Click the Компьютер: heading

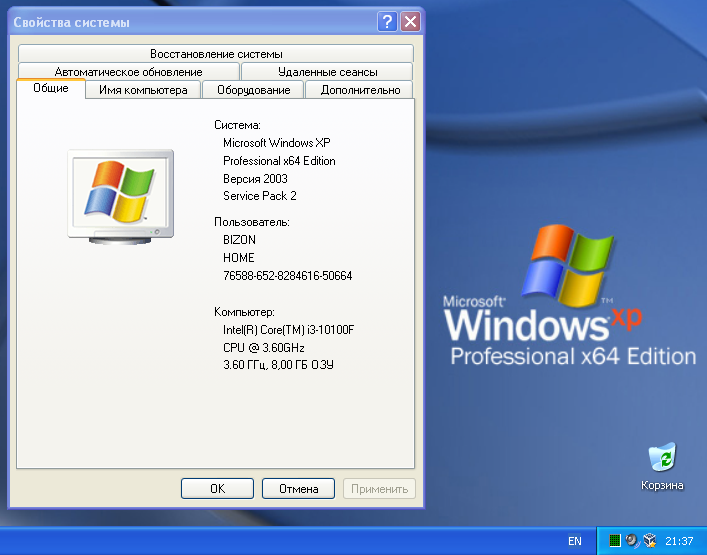(x=244, y=312)
